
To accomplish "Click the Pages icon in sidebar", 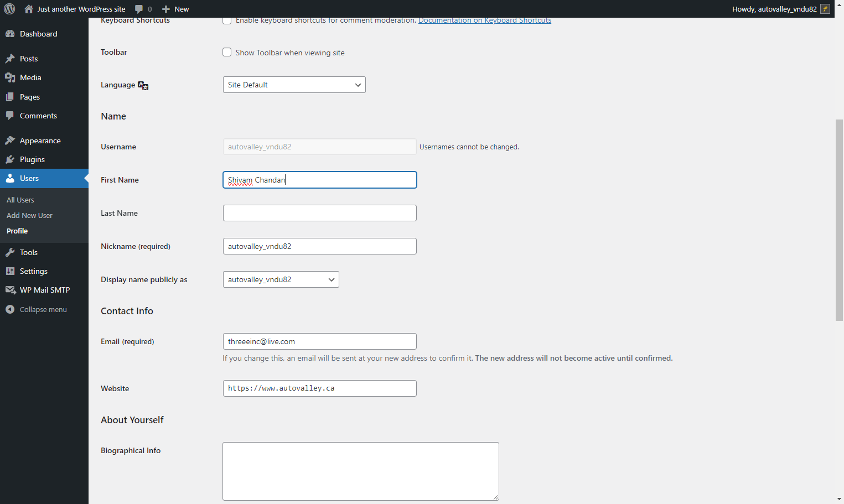I will pos(10,97).
